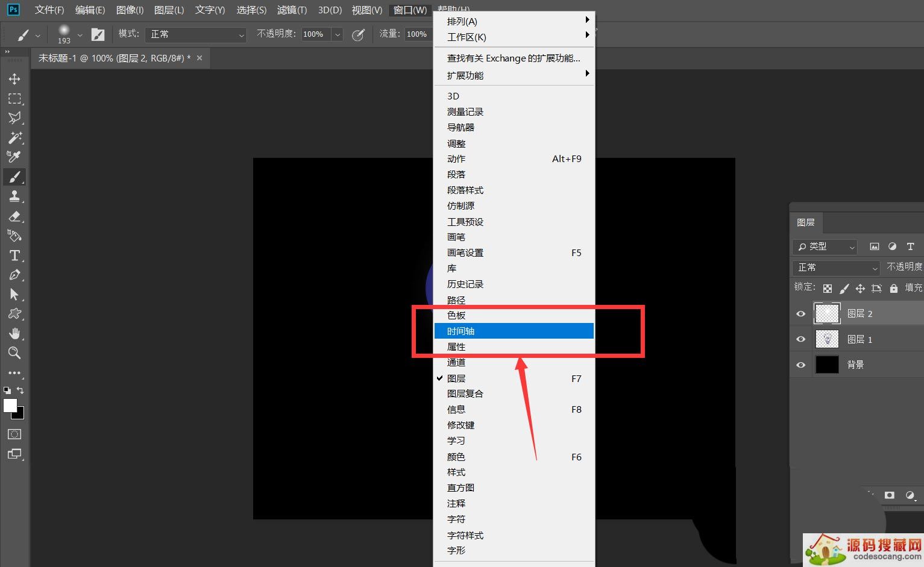Screen dimensions: 924x567
Task: Filter layers by pixel layers icon
Action: tap(875, 246)
